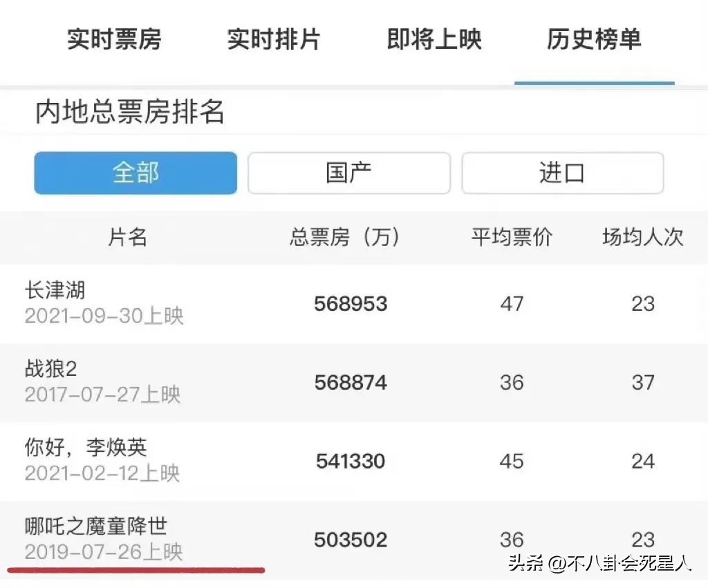Click 哪吒之魔童降世 box office value 503502
This screenshot has height=588, width=708.
[351, 540]
